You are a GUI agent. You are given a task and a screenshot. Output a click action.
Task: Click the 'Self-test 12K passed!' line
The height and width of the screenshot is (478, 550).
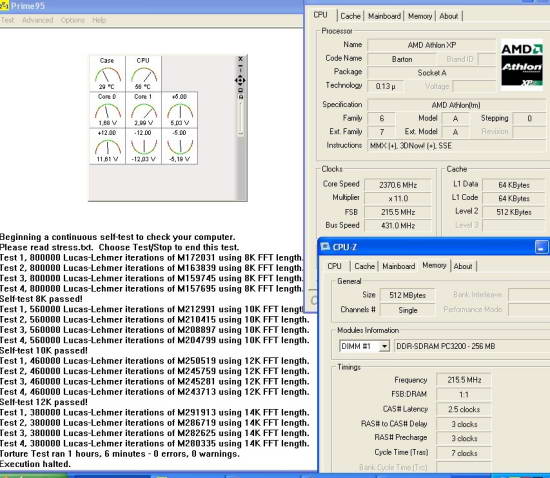pyautogui.click(x=44, y=402)
